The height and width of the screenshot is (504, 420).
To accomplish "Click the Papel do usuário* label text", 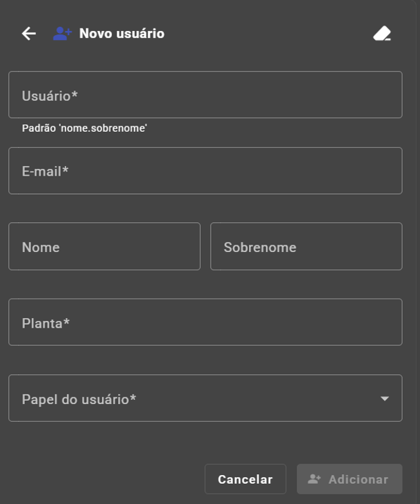I will click(79, 399).
